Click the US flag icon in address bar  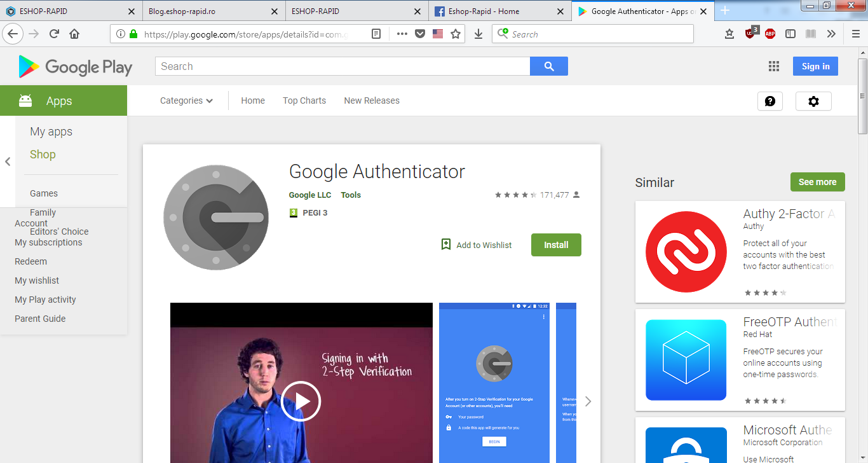[438, 34]
